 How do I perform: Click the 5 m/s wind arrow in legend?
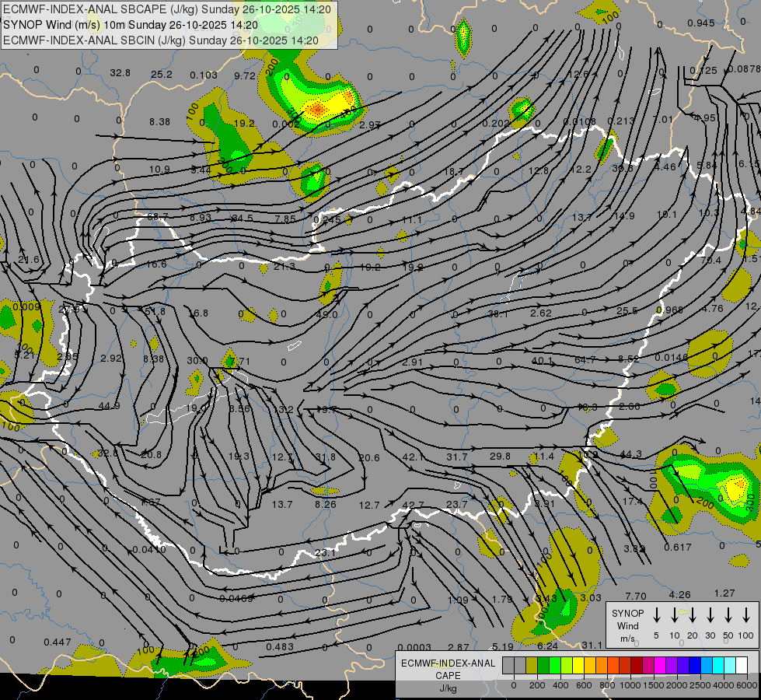point(656,615)
